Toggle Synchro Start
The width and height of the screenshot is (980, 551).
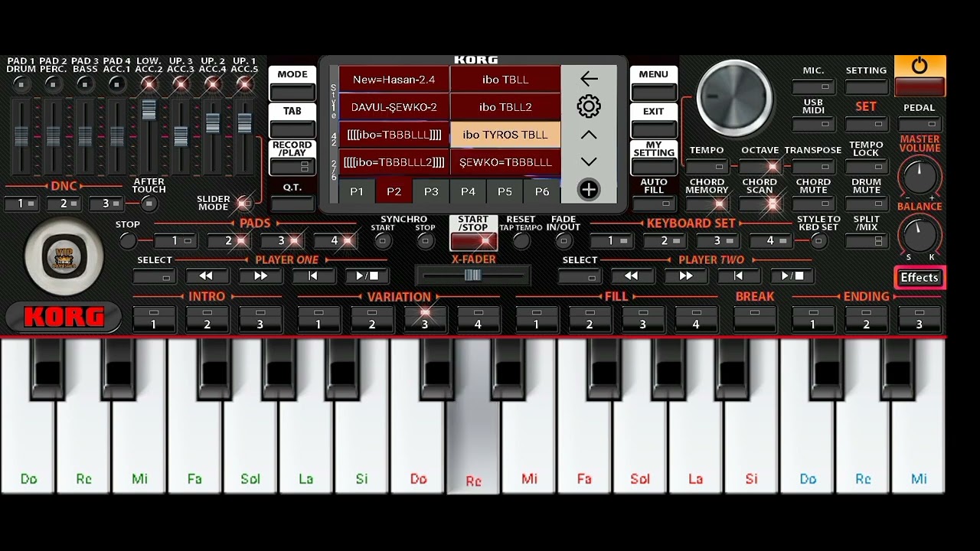(x=383, y=241)
